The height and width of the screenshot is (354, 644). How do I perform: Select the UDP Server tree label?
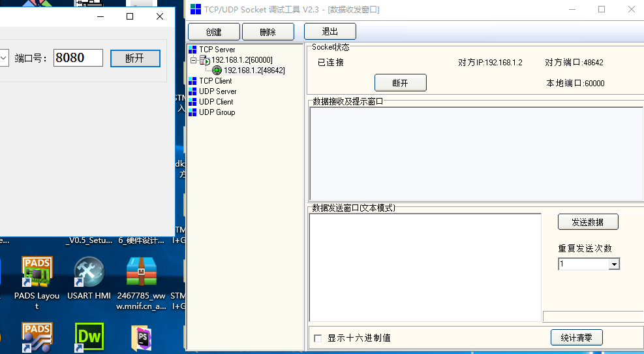coord(218,91)
